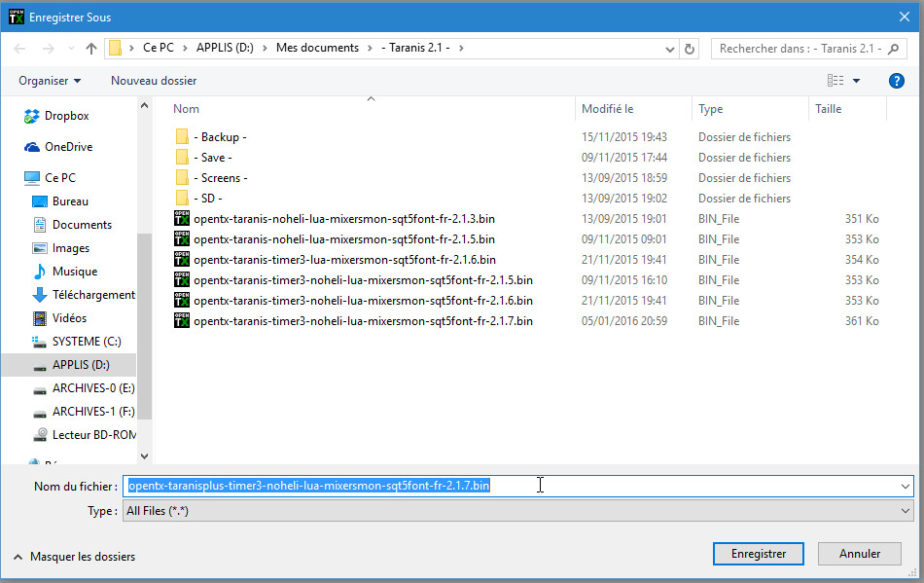The width and height of the screenshot is (924, 583).
Task: Click the '- Screens -' folder icon
Action: click(x=182, y=177)
